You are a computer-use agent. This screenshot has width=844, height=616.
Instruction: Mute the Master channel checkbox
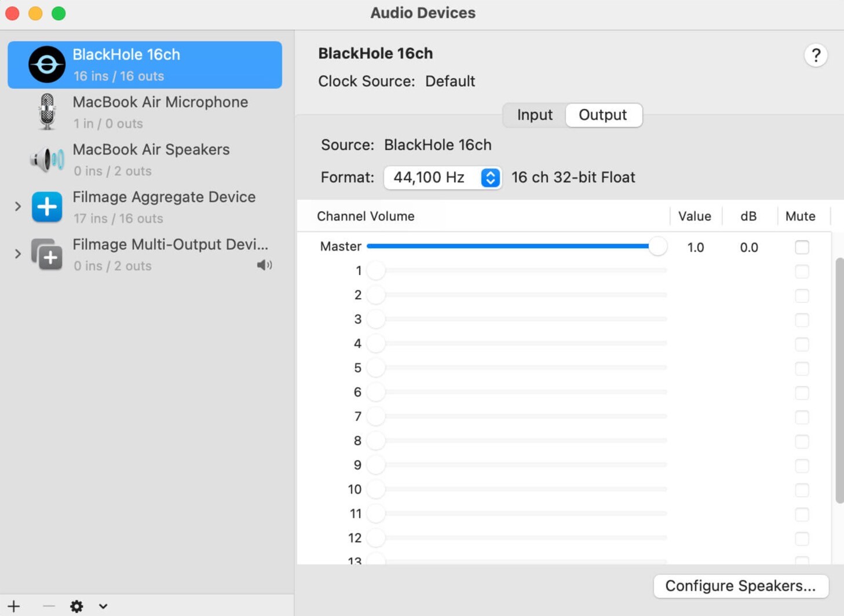[x=802, y=247]
